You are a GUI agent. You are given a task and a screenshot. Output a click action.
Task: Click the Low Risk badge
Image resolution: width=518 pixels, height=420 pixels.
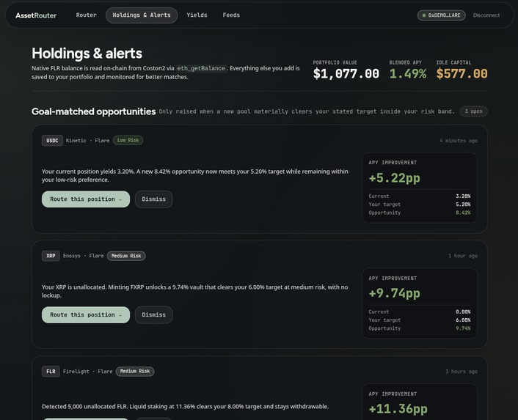pos(128,140)
